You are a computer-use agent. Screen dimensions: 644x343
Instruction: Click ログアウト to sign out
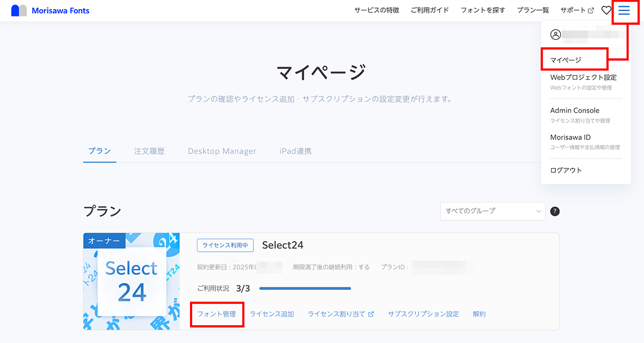[566, 170]
